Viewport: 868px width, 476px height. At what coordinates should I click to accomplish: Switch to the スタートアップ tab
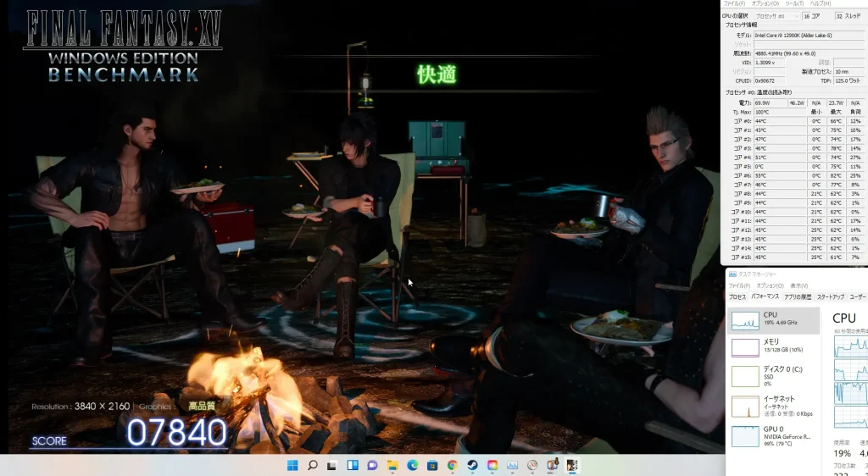(831, 297)
